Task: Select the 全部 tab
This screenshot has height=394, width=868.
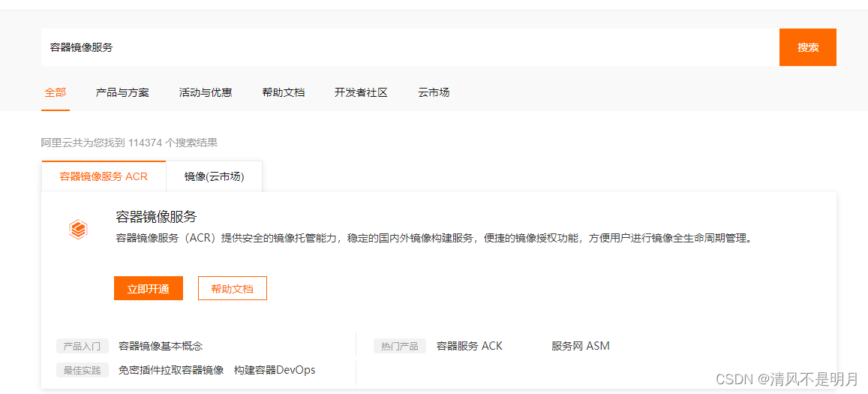Action: point(56,92)
